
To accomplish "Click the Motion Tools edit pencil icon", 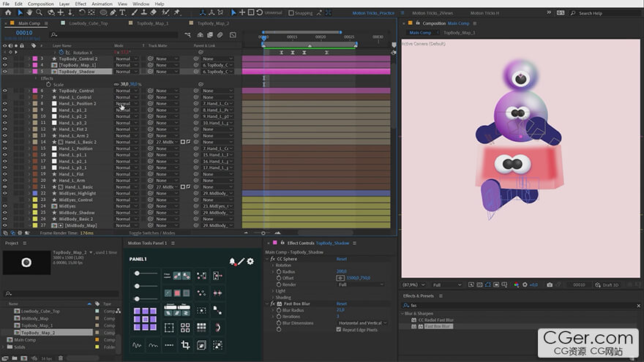I will (241, 261).
